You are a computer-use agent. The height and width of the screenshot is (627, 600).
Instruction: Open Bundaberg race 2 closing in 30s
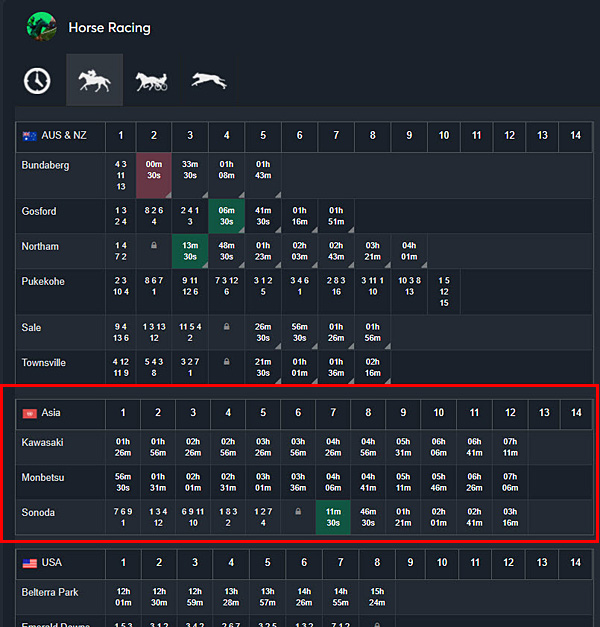click(x=154, y=176)
